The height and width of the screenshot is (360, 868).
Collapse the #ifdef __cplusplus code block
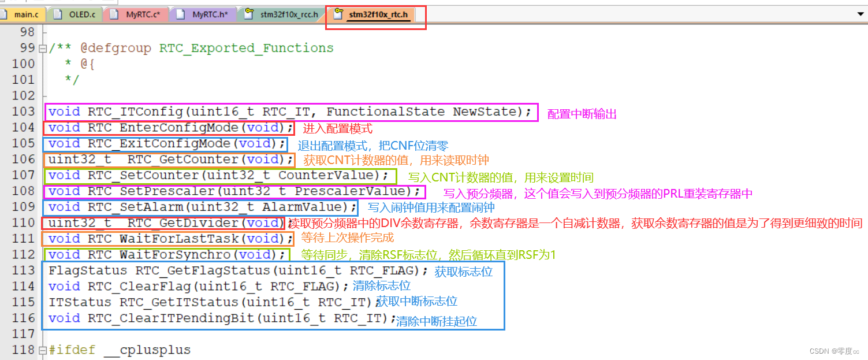43,350
